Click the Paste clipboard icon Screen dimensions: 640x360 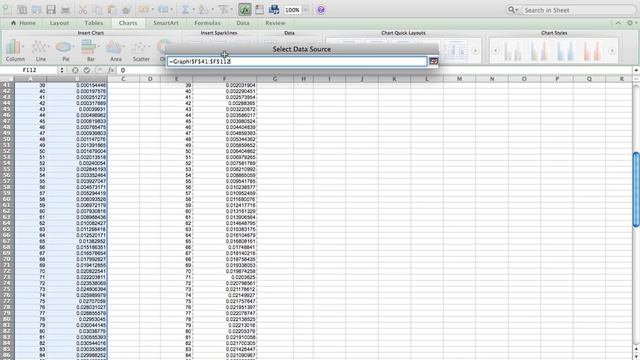pyautogui.click(x=112, y=9)
